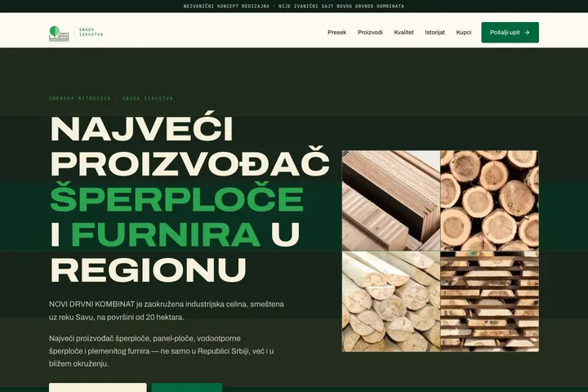Open the Presek navigation link
Screen dimensions: 588x392
336,33
